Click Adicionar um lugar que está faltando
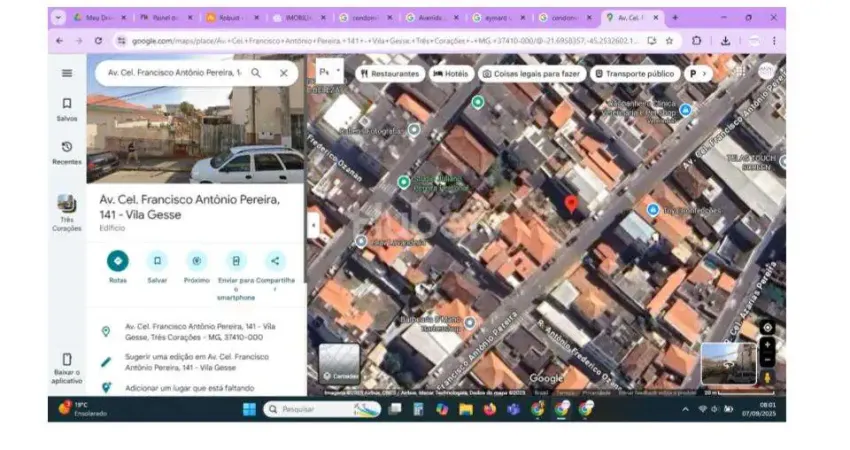 click(x=190, y=388)
